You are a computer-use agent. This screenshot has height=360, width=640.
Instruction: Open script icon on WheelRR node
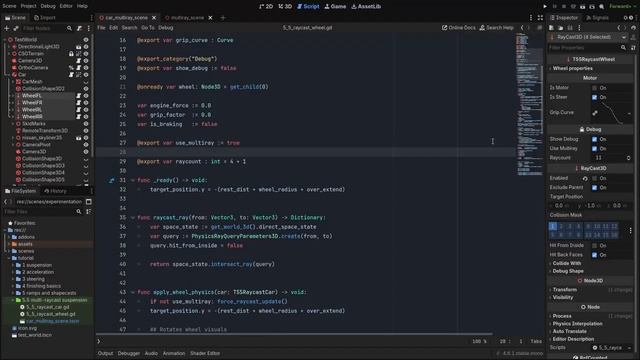click(x=79, y=117)
